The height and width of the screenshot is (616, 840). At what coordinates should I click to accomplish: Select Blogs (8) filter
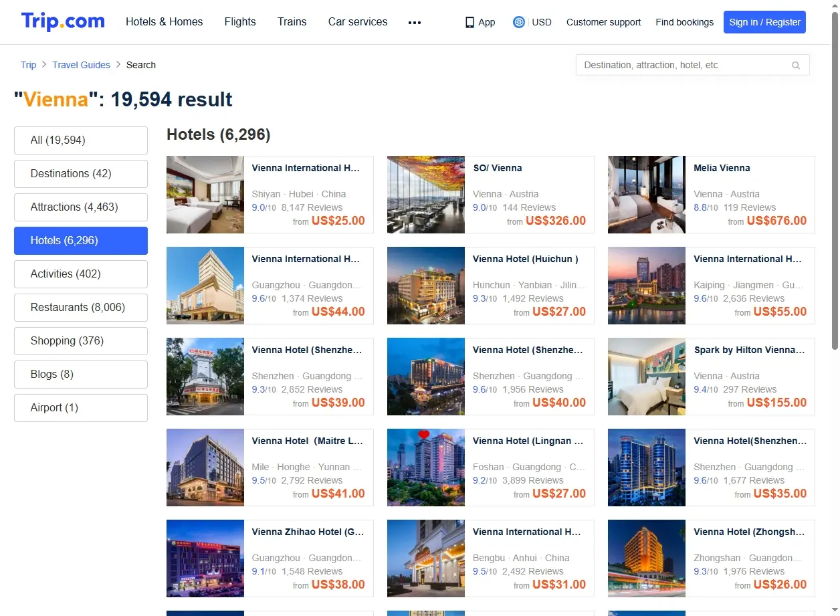pos(81,375)
